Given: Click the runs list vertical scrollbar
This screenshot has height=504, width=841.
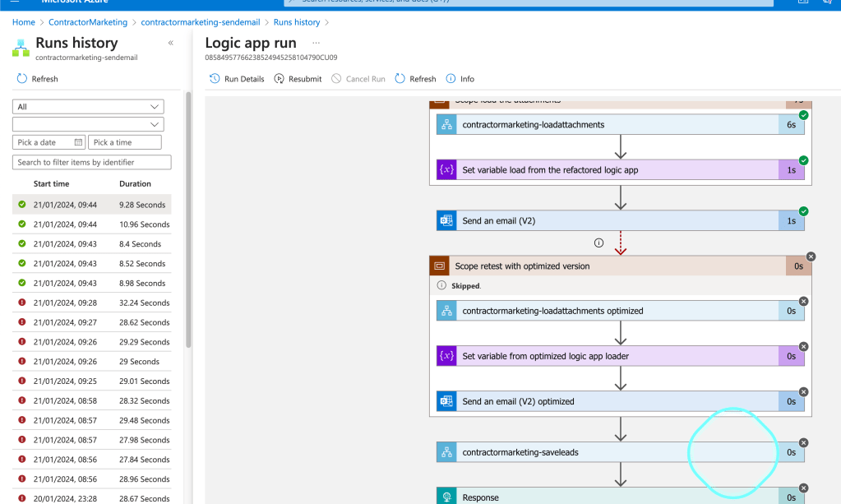Looking at the screenshot, I should [x=188, y=220].
